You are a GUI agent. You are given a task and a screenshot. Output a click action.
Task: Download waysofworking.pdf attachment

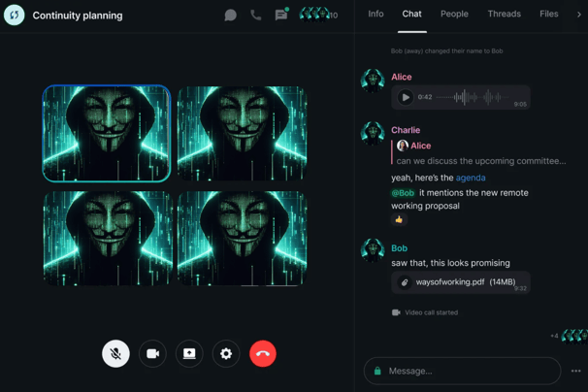pos(461,282)
